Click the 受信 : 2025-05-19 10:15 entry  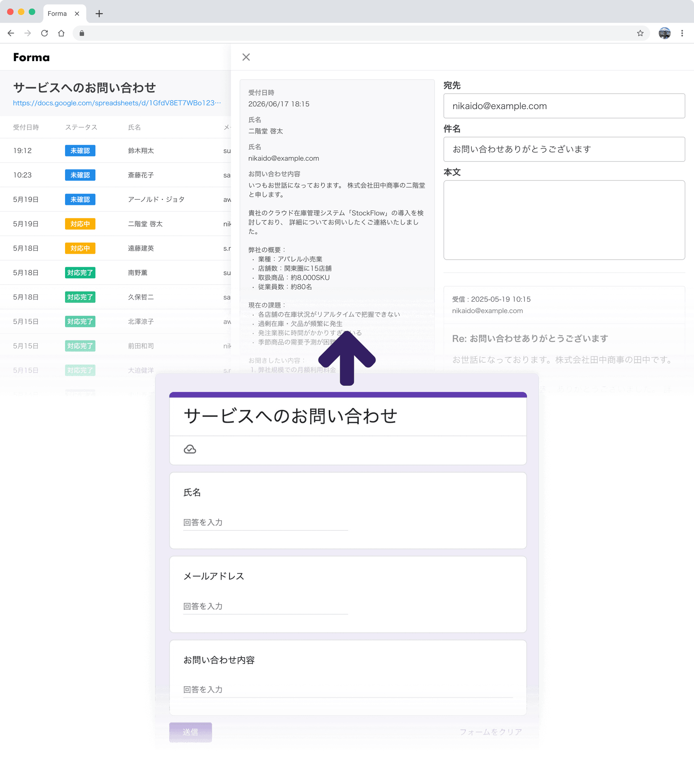[x=492, y=299]
